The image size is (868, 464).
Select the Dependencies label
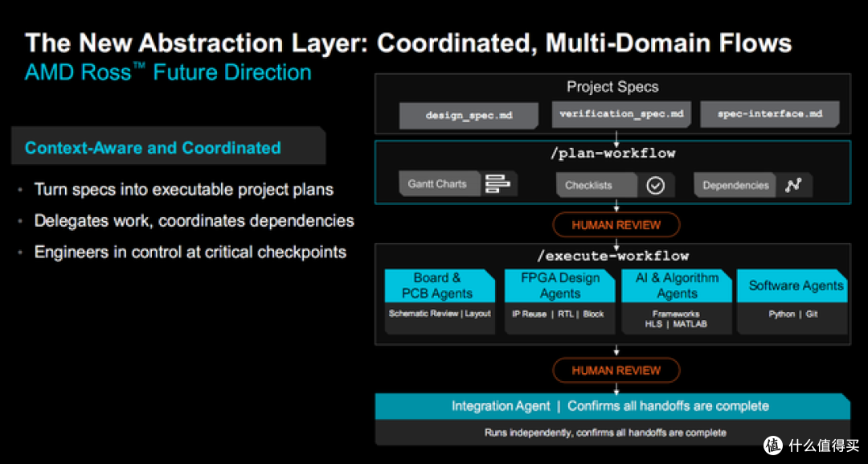point(735,186)
